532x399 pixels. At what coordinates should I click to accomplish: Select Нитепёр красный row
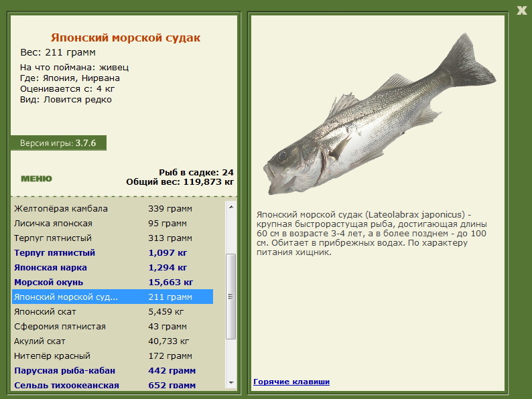(x=113, y=356)
